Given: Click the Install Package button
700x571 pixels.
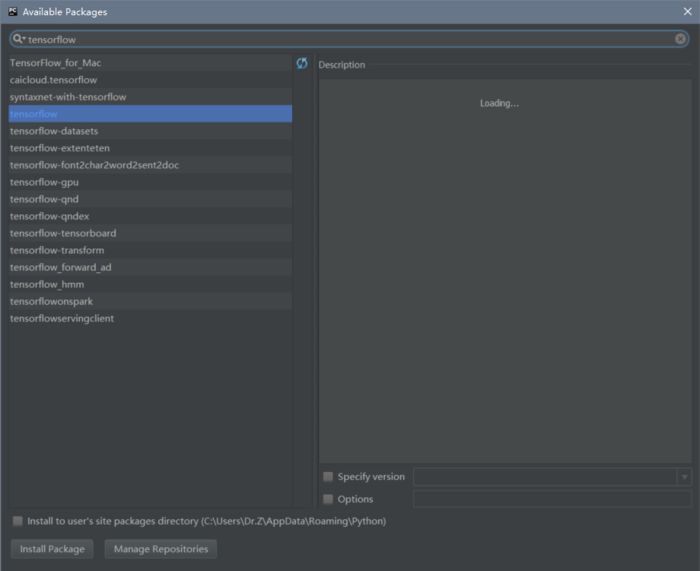Looking at the screenshot, I should (52, 549).
